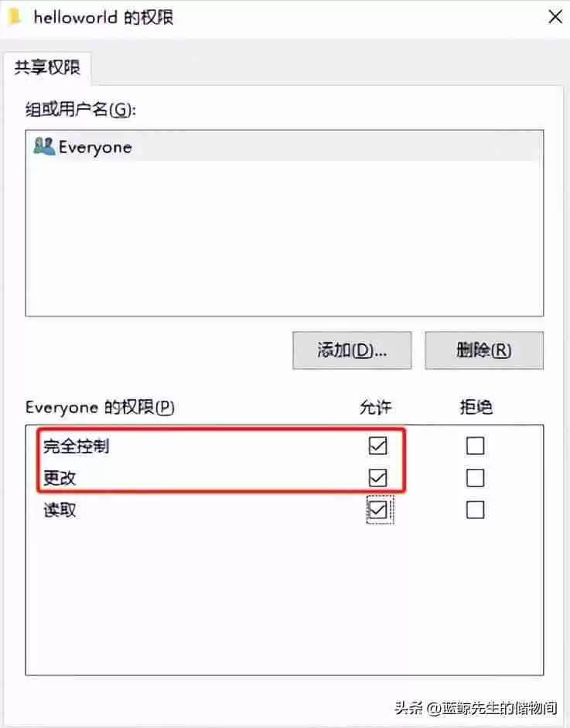Screen dimensions: 570x728
Task: Open the 添加(D) dialog to add users
Action: tap(352, 350)
